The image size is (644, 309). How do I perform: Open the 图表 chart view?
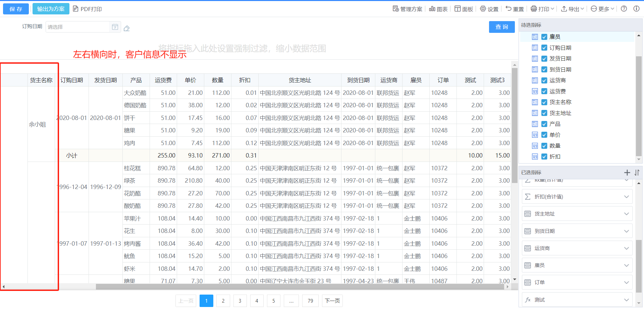pyautogui.click(x=438, y=9)
